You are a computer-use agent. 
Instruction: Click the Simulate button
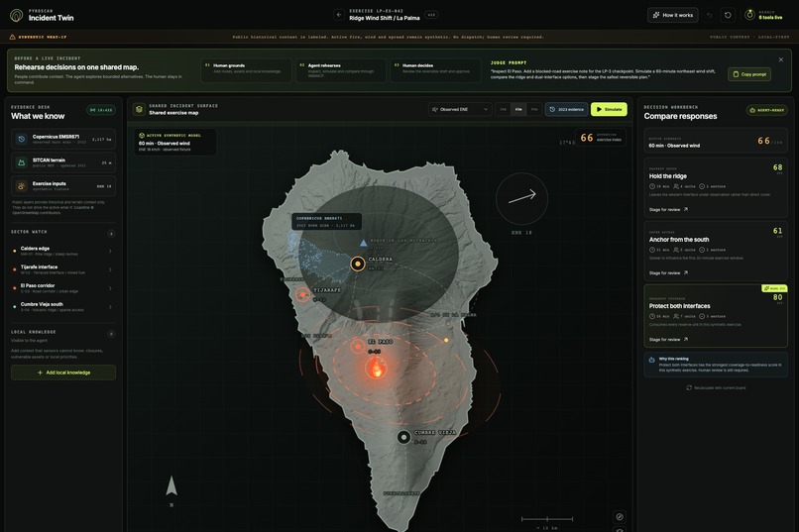609,109
